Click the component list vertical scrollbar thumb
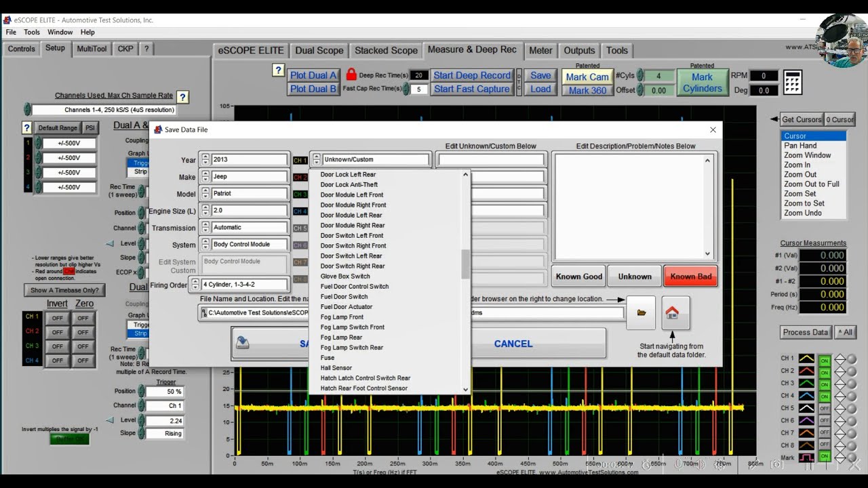The image size is (868, 488). pyautogui.click(x=465, y=264)
